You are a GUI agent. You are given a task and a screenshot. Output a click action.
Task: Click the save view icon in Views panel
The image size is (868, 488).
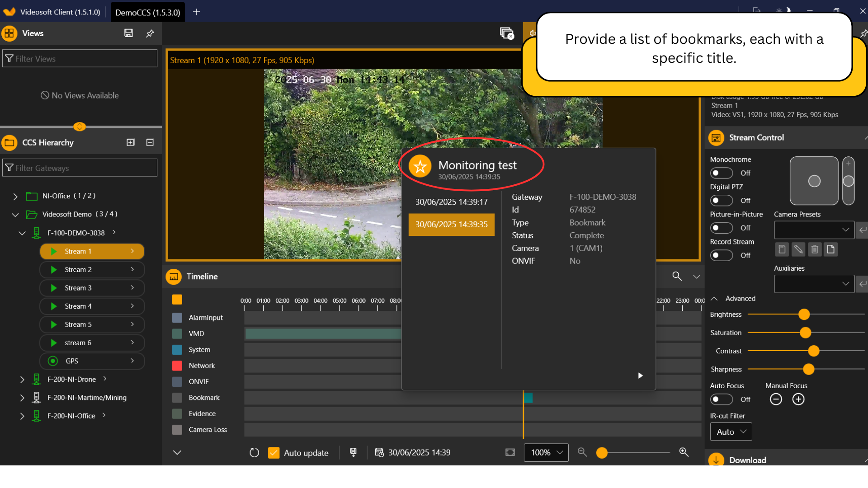(128, 33)
